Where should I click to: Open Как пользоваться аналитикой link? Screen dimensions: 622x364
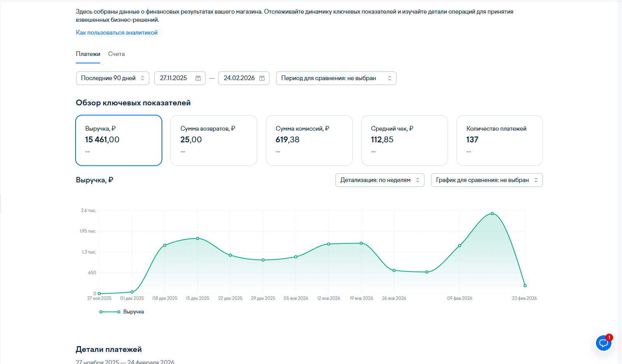click(x=117, y=33)
